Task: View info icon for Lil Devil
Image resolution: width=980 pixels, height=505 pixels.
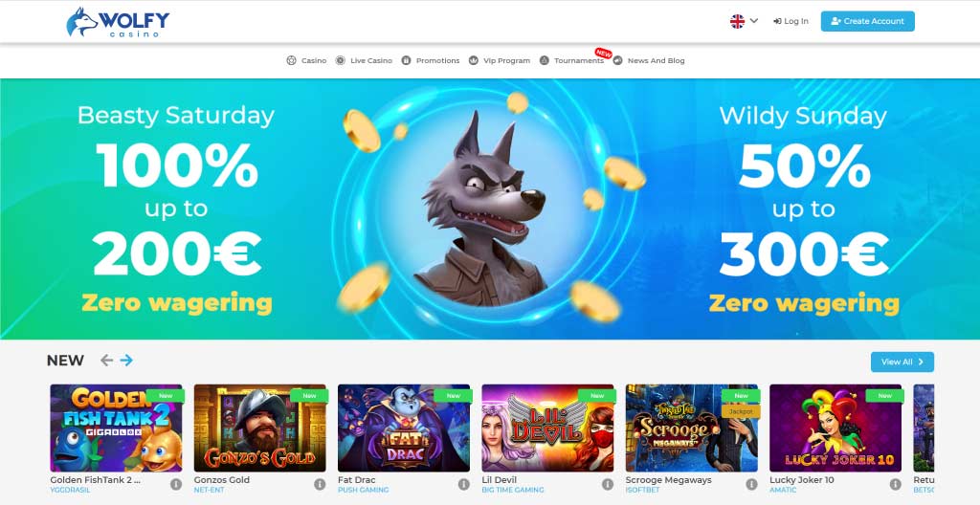Action: tap(608, 484)
